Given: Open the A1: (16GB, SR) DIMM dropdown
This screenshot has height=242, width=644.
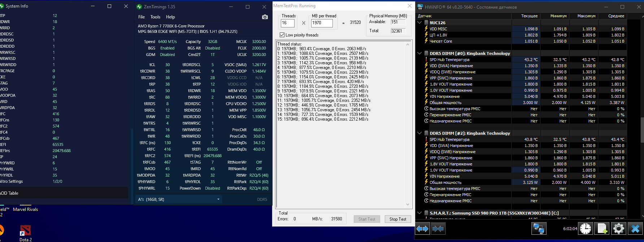Looking at the screenshot, I should coord(179,199).
